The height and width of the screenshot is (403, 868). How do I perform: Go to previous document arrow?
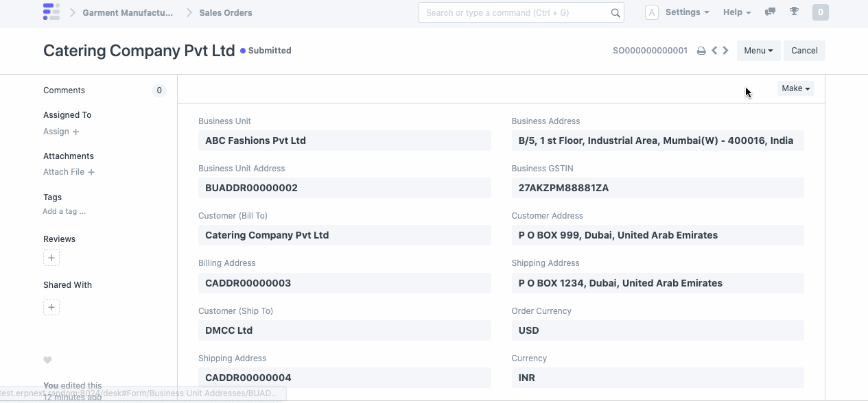pyautogui.click(x=714, y=51)
